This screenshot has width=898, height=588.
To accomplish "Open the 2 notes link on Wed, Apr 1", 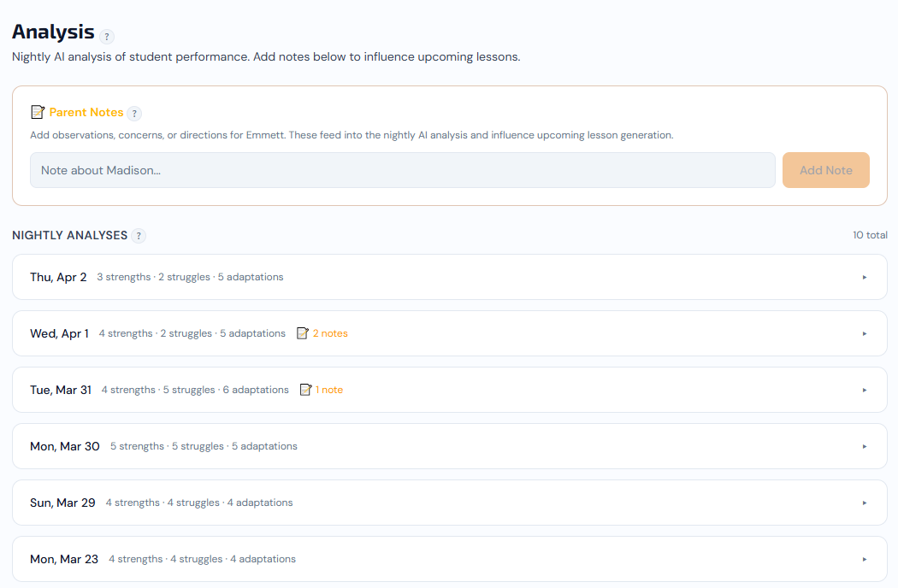I will tap(329, 332).
